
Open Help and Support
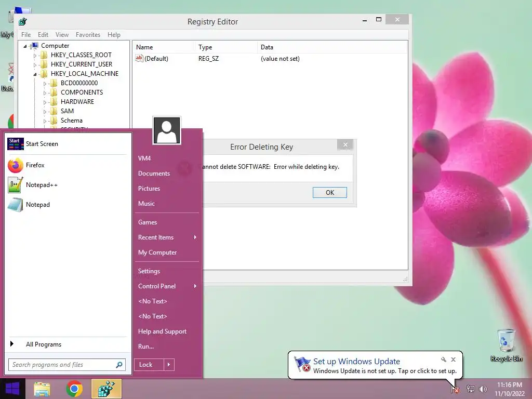click(x=162, y=331)
